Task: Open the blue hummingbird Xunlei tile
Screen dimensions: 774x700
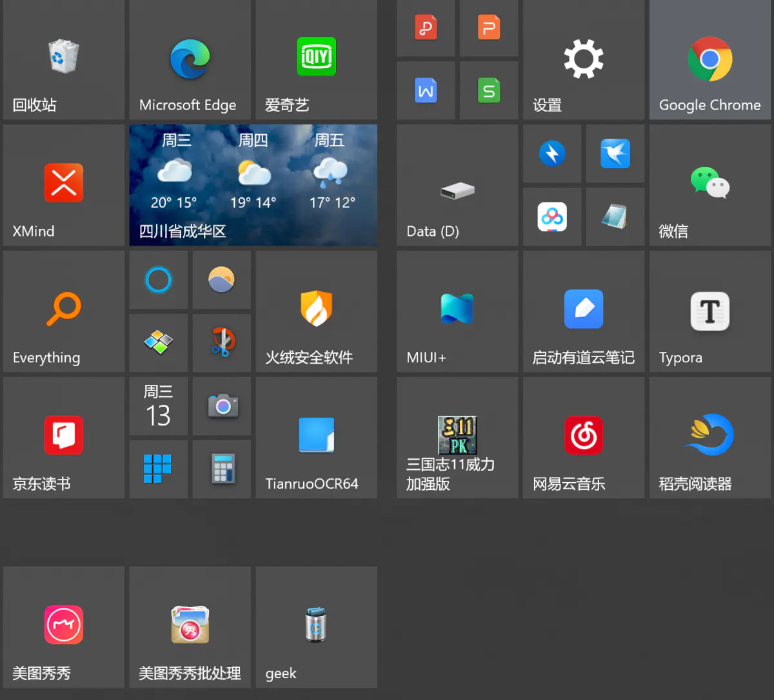Action: (615, 153)
